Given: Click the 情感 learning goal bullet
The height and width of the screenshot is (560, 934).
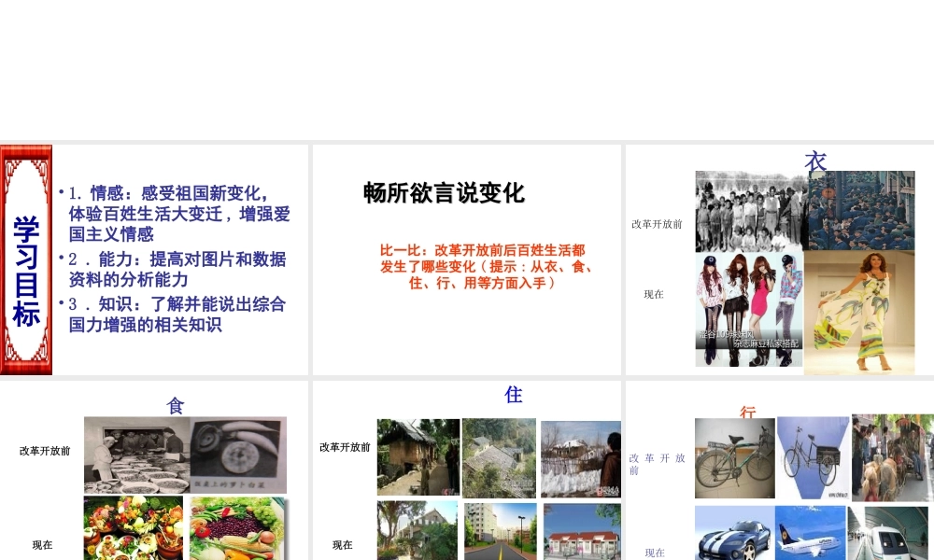Looking at the screenshot, I should pos(177,213).
